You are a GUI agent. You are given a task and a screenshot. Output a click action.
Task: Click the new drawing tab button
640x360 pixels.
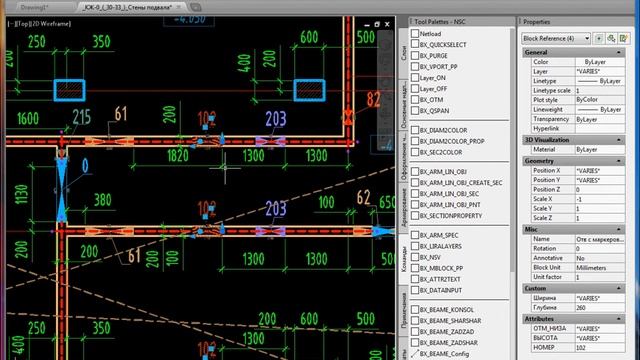click(196, 7)
